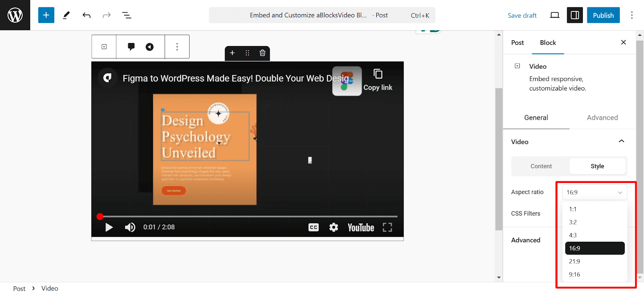This screenshot has height=294, width=644.
Task: Open Document Overview list view
Action: [127, 15]
